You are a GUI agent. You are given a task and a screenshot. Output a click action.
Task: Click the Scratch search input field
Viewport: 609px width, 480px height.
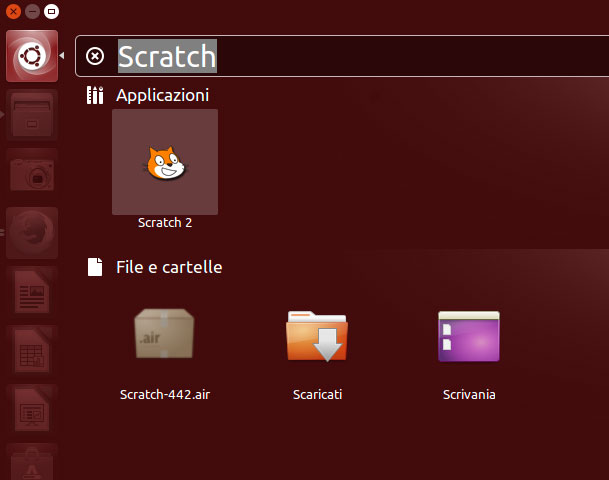[x=342, y=56]
